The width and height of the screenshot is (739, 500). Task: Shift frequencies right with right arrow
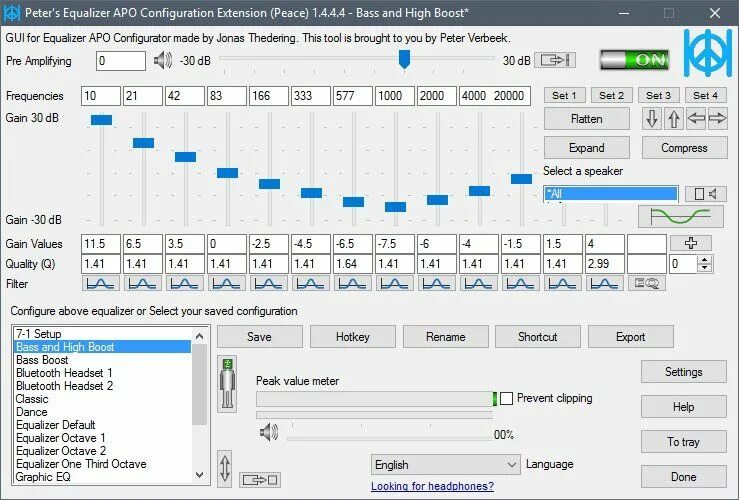(717, 118)
